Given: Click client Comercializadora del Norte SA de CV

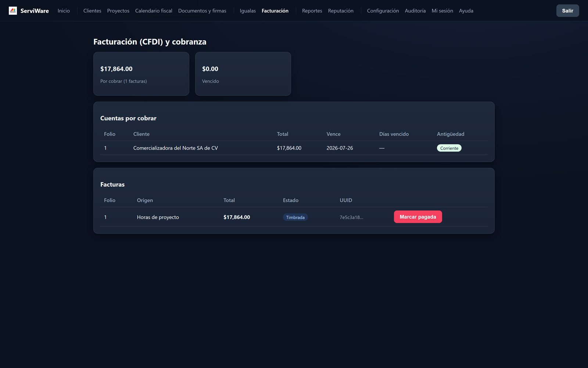Looking at the screenshot, I should [175, 148].
